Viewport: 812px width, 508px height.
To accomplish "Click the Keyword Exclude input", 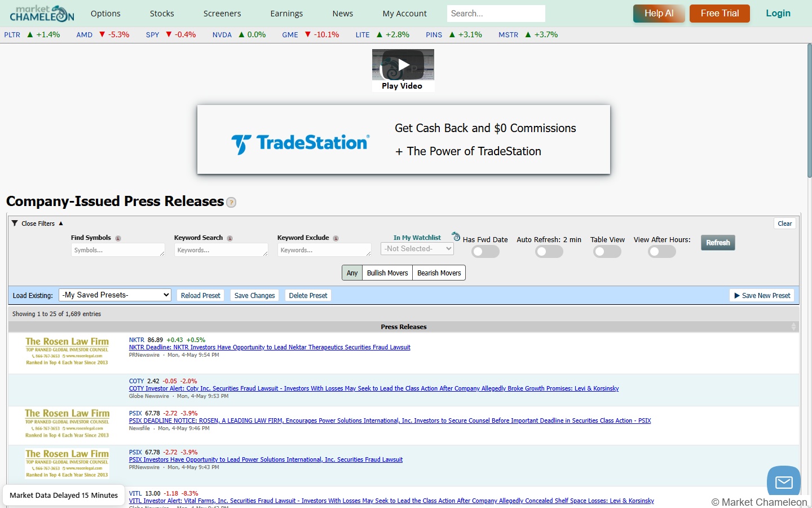I will [x=324, y=250].
